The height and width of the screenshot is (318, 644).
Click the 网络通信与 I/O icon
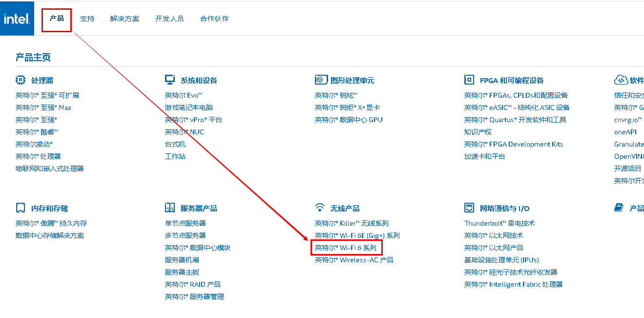(469, 208)
